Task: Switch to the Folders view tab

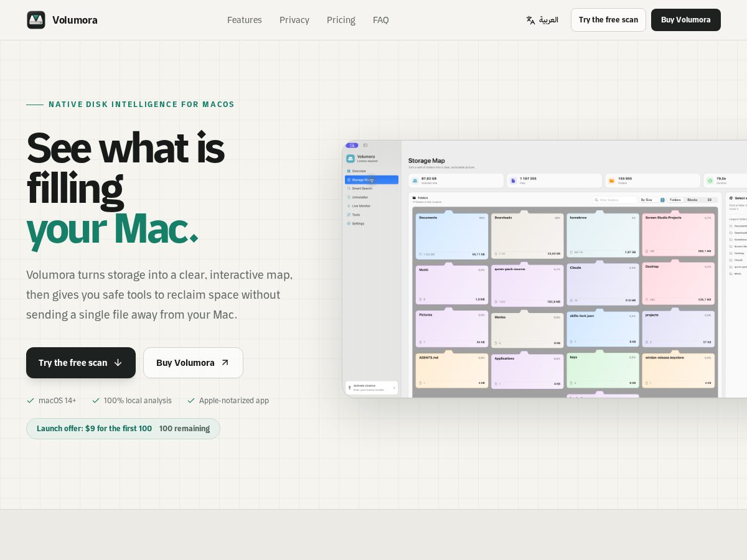Action: [675, 200]
